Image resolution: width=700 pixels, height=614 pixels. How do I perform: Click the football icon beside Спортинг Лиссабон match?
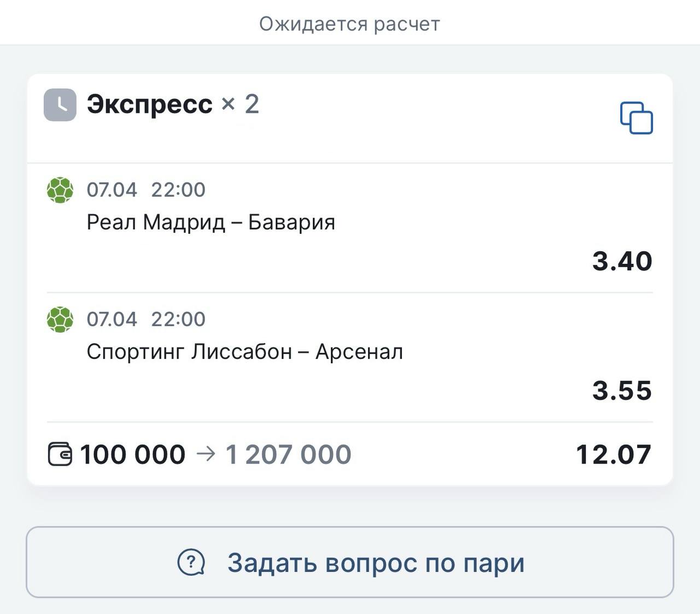click(x=60, y=319)
